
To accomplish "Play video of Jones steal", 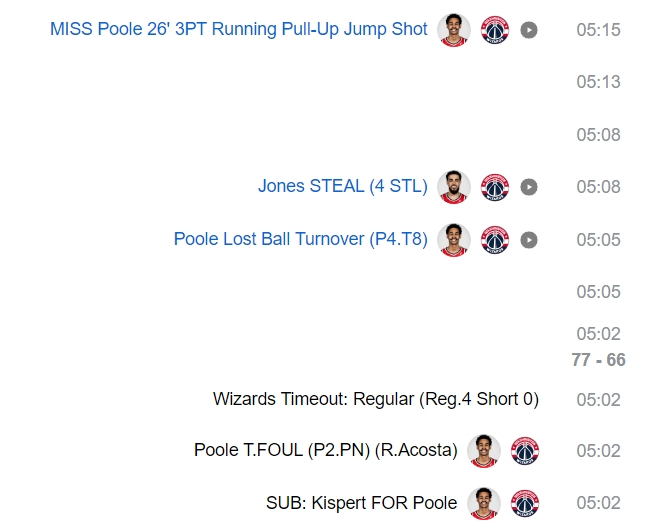I will point(529,187).
